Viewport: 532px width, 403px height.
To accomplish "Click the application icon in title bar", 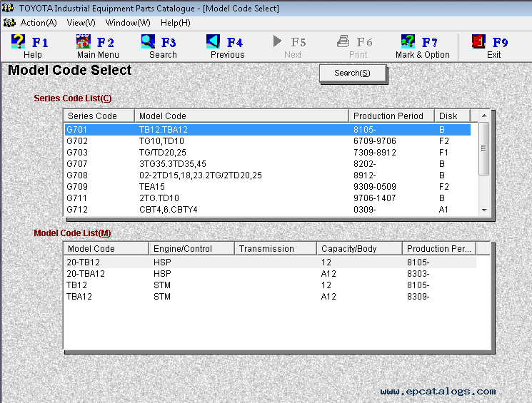I will coord(8,8).
